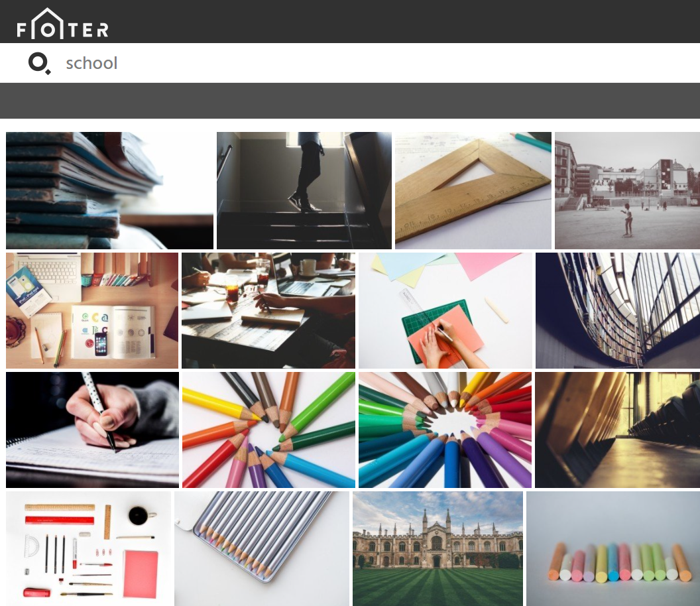Open the golden hallway lockers photo
This screenshot has height=606, width=700.
[617, 430]
